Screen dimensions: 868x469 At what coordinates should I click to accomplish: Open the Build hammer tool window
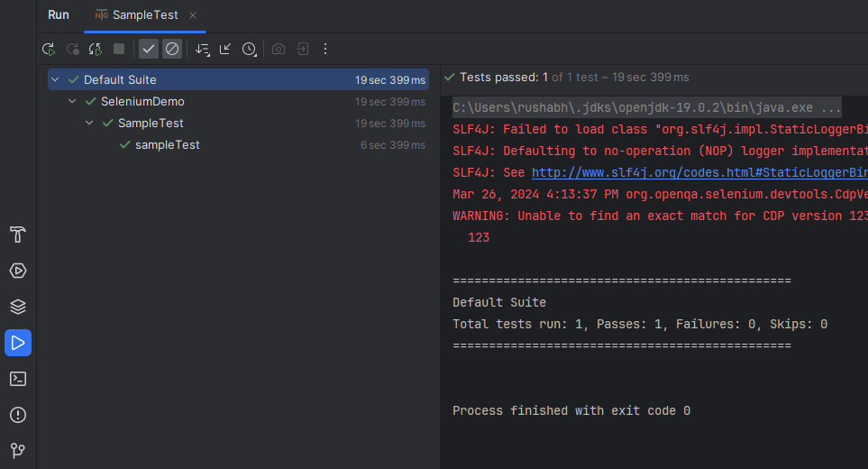(18, 234)
